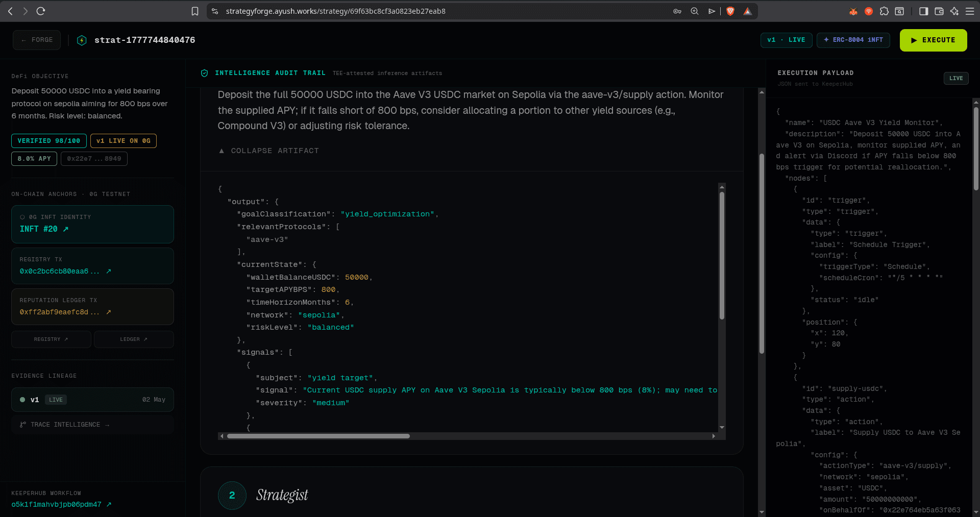
Task: Click the audit trail panel vertical scrollbar
Action: (x=762, y=253)
